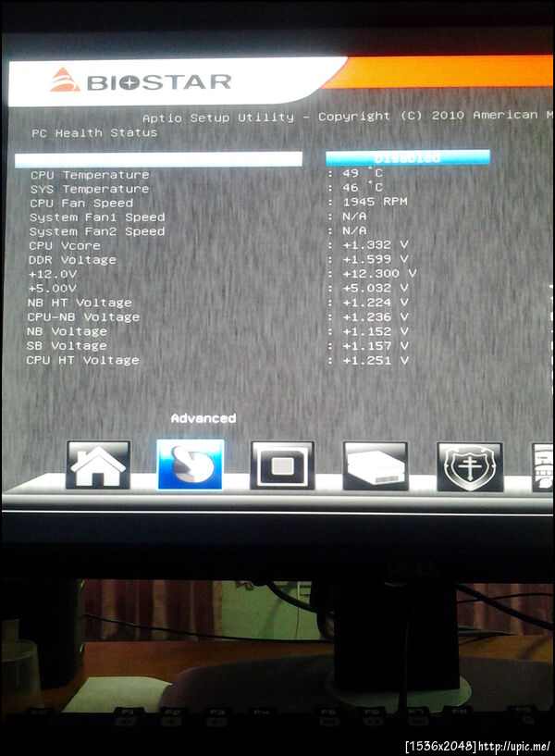Select the +12.0V label

53,274
